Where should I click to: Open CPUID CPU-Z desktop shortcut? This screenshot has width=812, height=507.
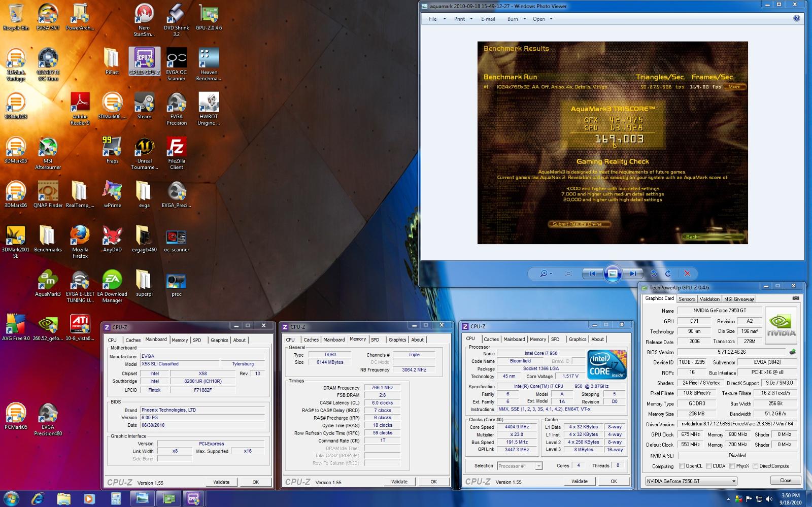tap(145, 61)
